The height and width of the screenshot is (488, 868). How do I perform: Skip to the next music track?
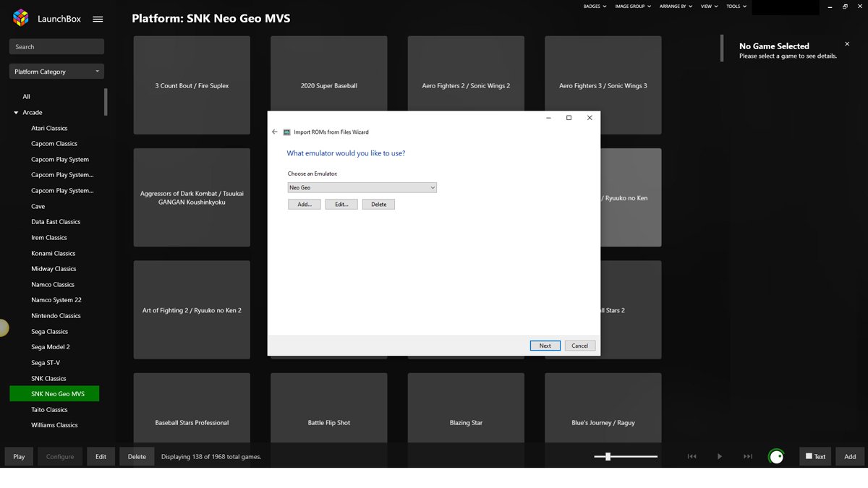click(x=748, y=456)
